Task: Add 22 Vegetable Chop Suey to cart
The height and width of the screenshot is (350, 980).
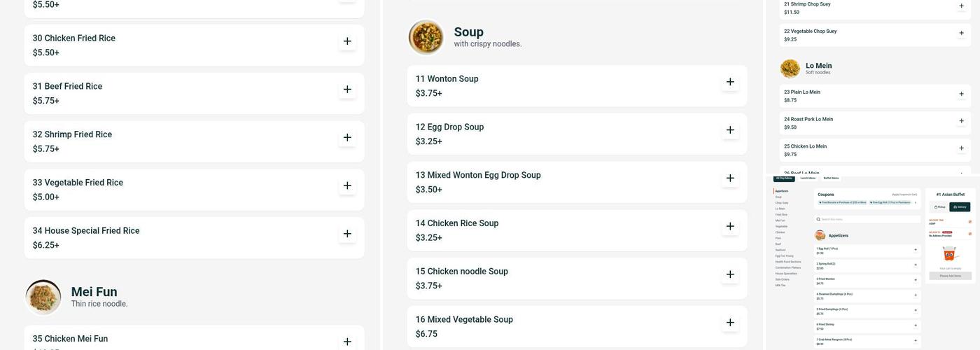Action: coord(961,33)
